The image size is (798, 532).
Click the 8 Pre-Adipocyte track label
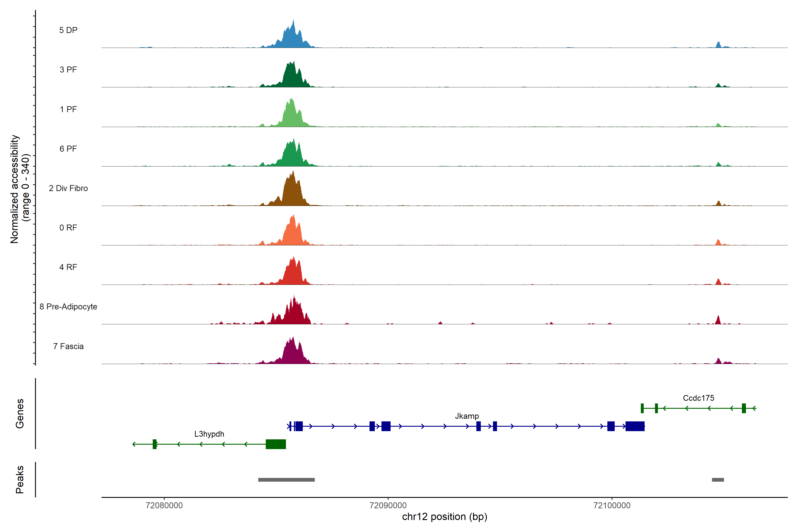tap(68, 307)
